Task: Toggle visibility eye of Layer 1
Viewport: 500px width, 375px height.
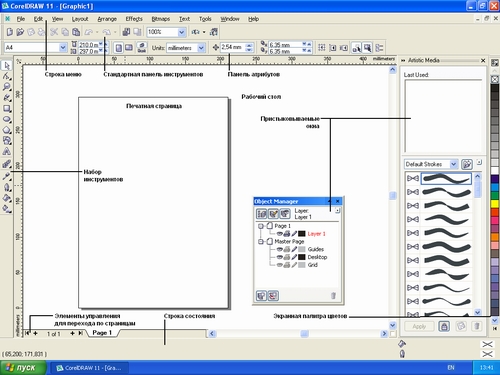Action: 280,234
